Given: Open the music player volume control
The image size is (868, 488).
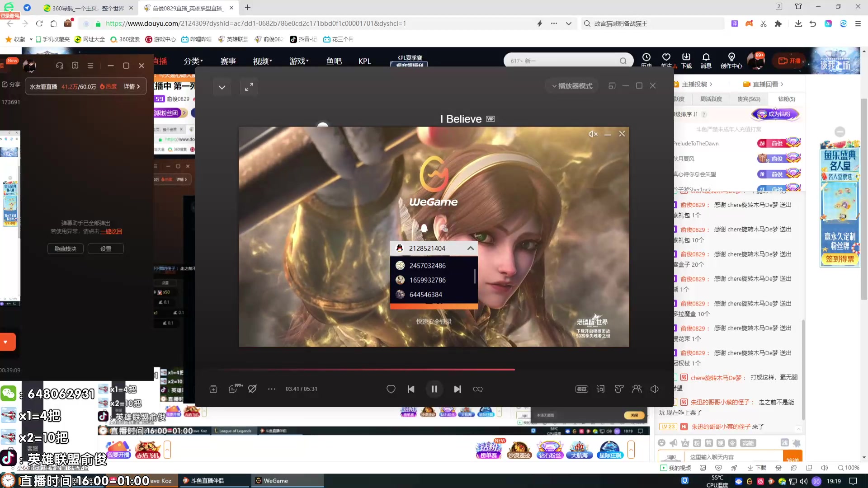Looking at the screenshot, I should (x=655, y=389).
